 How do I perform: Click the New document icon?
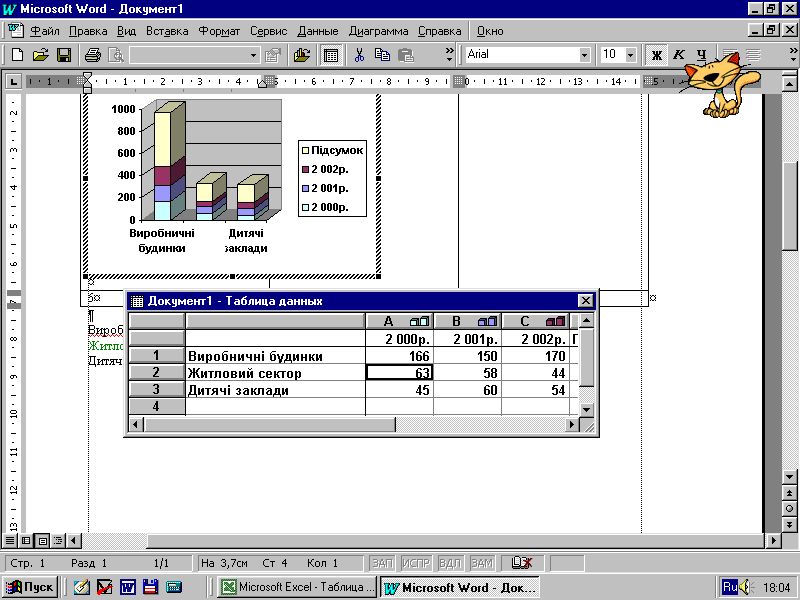tap(17, 55)
